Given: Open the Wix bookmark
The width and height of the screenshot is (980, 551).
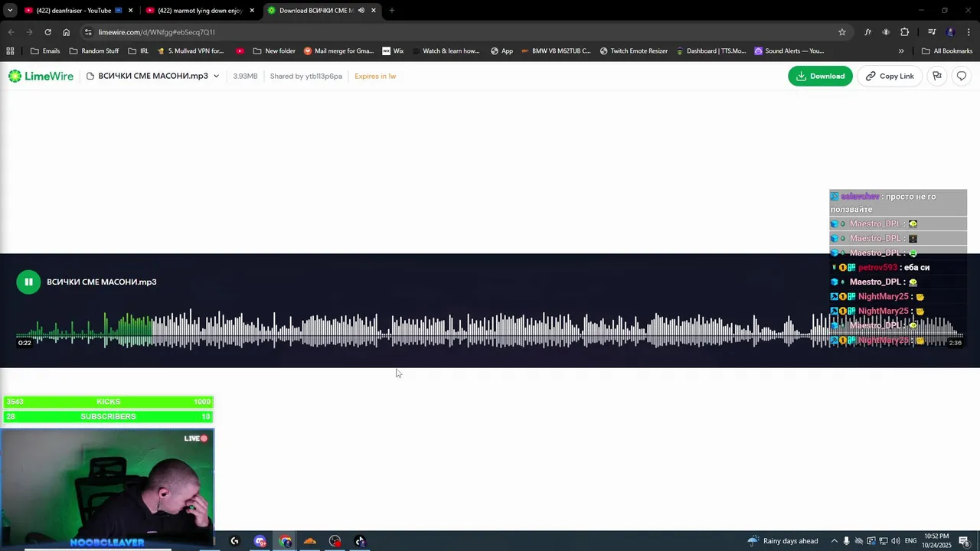Looking at the screenshot, I should (x=393, y=51).
